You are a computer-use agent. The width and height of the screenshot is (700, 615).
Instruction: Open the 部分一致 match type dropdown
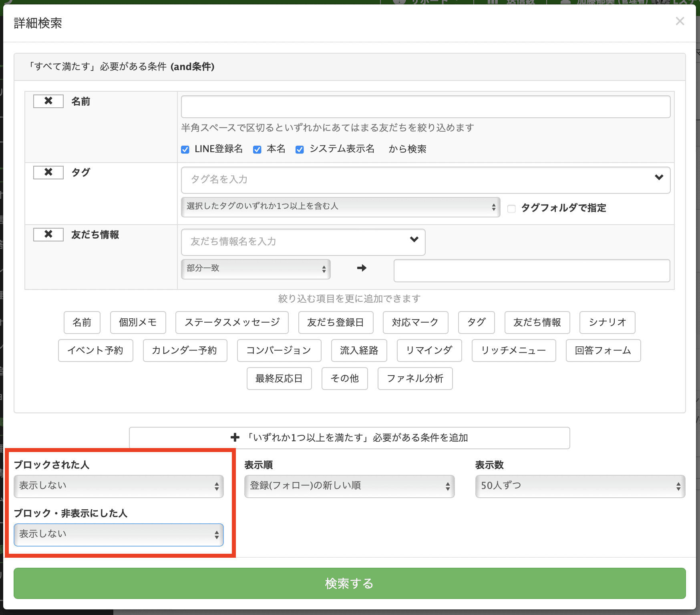pyautogui.click(x=255, y=269)
